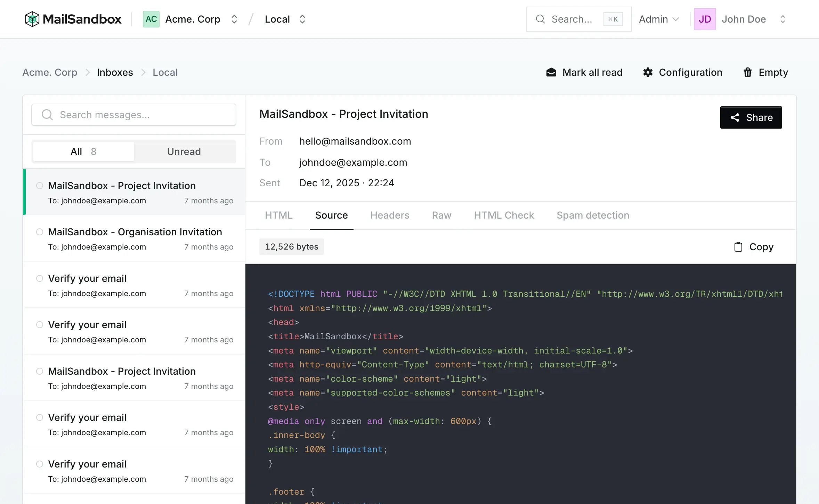Click Mark all read
This screenshot has height=504, width=819.
tap(584, 72)
